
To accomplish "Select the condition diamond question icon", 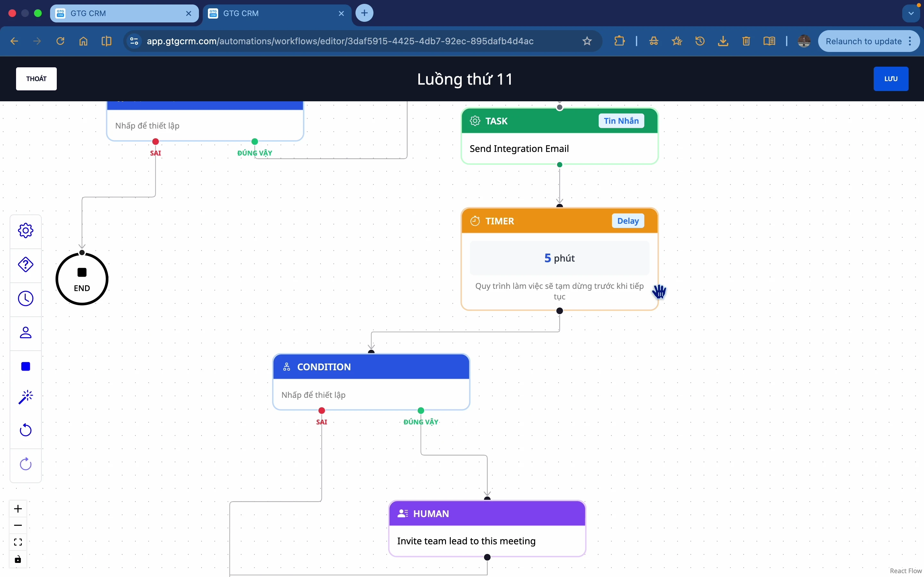I will point(26,264).
